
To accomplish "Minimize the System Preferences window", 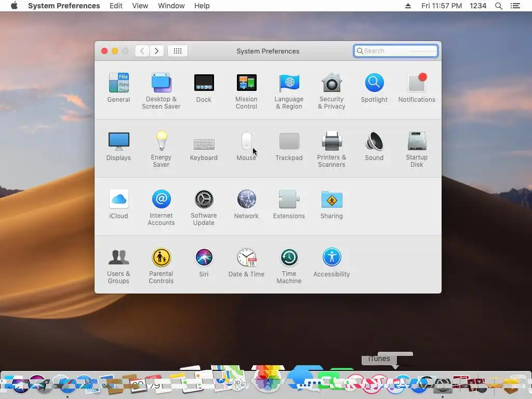I will (x=115, y=51).
